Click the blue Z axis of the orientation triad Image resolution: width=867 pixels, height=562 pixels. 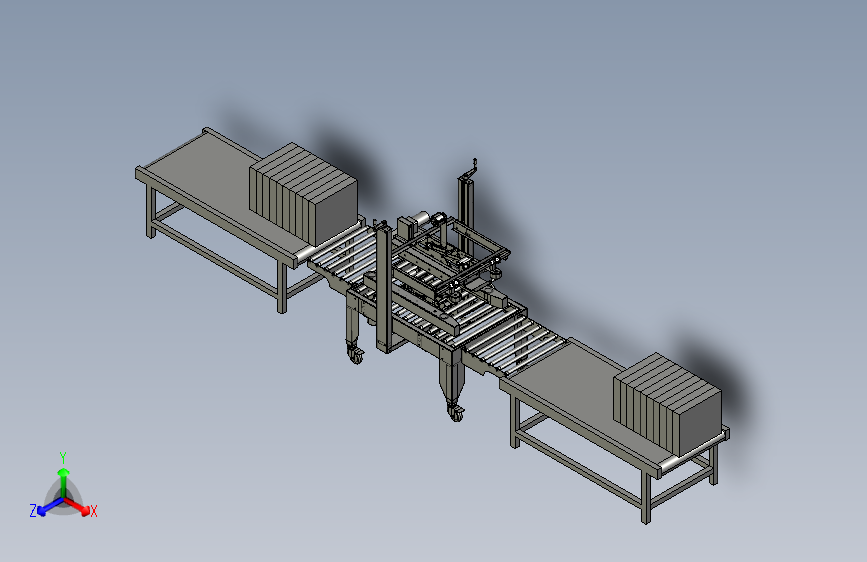(x=51, y=506)
